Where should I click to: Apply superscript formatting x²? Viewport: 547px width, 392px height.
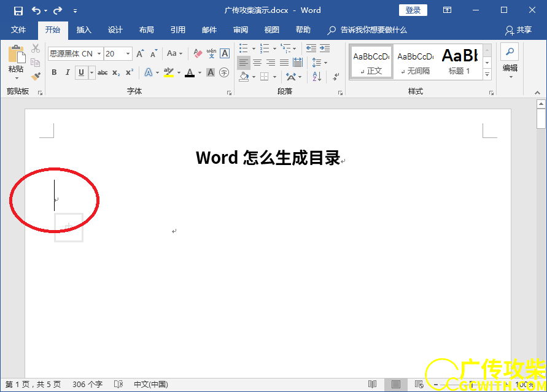130,72
